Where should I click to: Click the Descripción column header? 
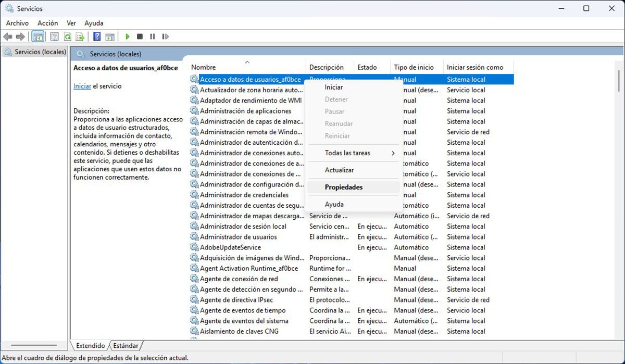pyautogui.click(x=330, y=67)
